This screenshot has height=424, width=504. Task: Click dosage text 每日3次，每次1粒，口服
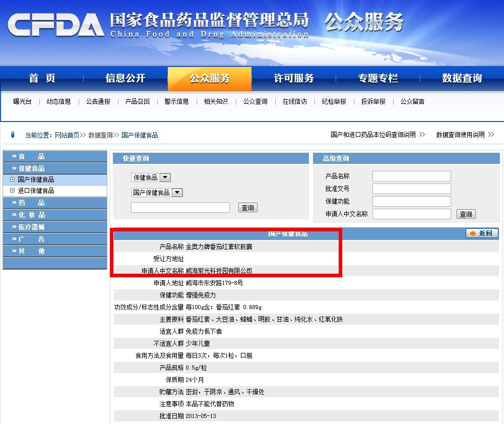tap(219, 355)
